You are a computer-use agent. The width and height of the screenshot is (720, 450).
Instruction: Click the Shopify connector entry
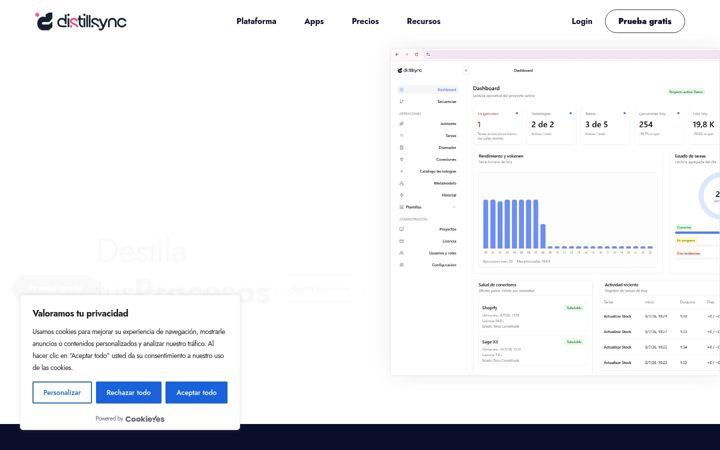(x=532, y=317)
